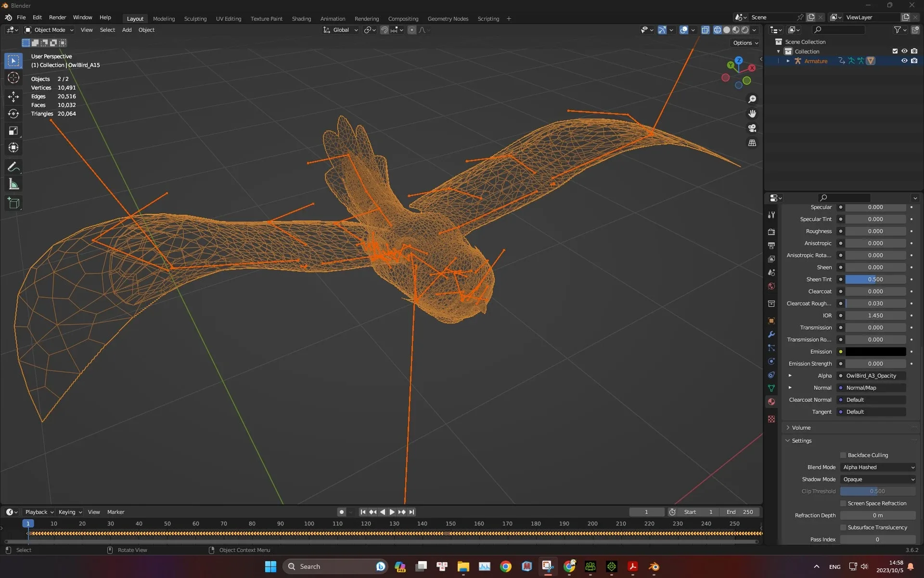Select the Measure ruler tool

point(13,184)
